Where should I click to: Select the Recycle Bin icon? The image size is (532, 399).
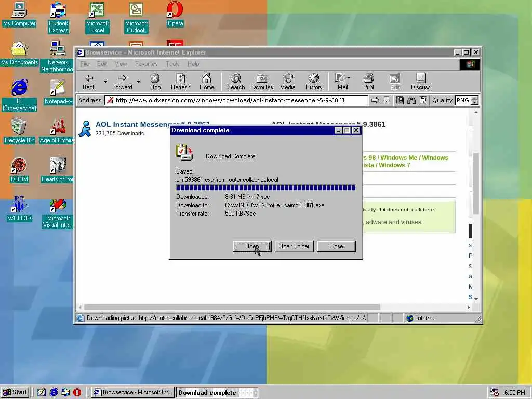tap(19, 131)
